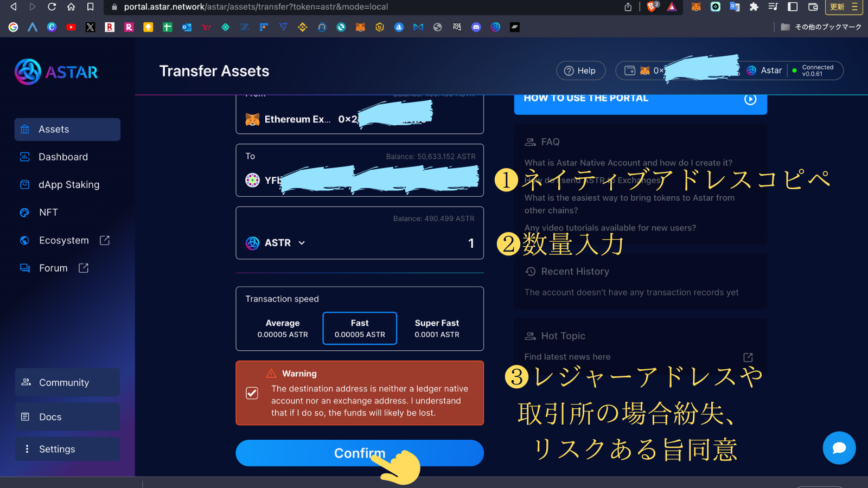Open the support chat bubble

pos(839,448)
